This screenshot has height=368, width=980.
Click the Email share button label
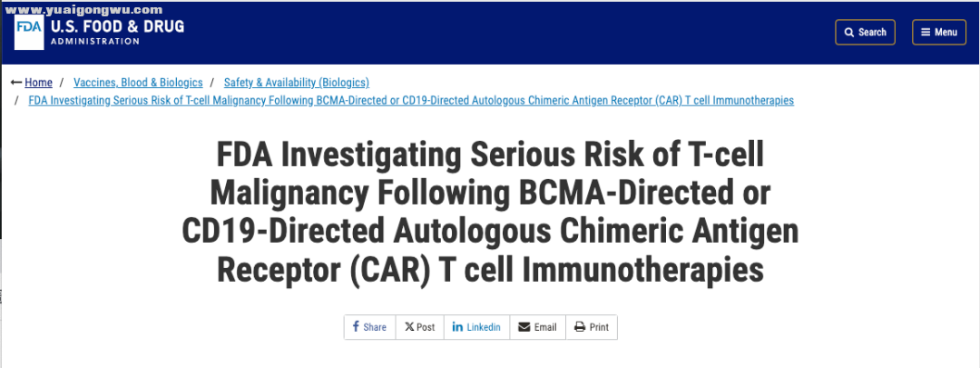coord(545,327)
